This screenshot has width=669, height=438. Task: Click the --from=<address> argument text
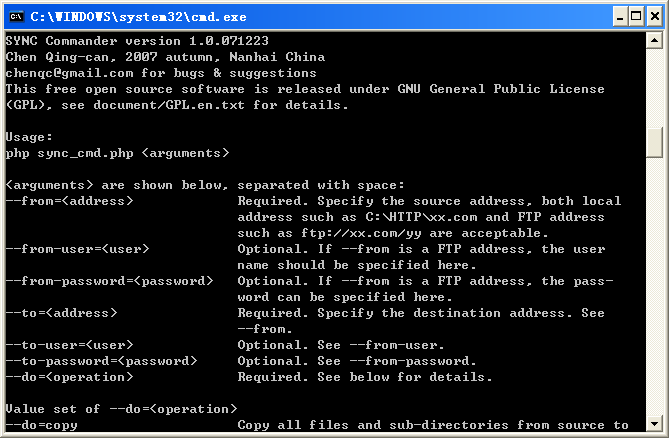click(x=70, y=201)
